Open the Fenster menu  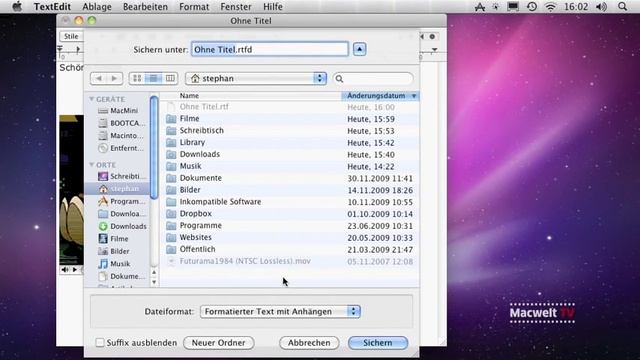[x=236, y=7]
